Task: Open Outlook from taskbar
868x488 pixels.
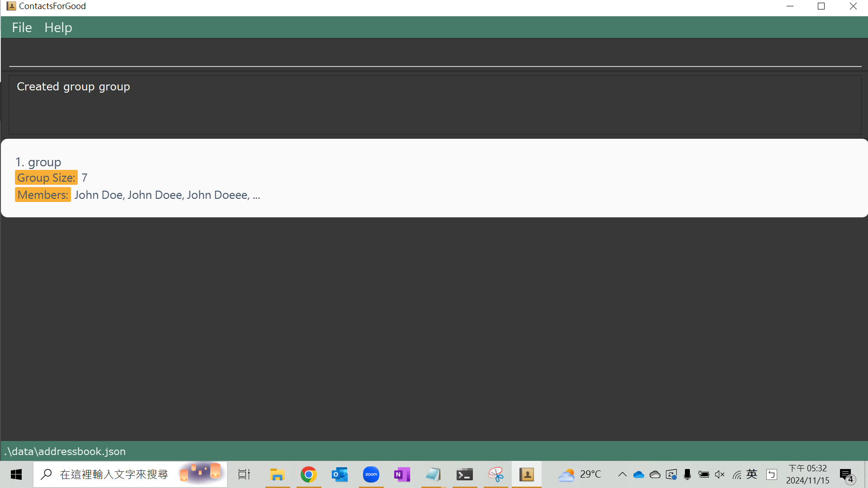Action: tap(340, 474)
